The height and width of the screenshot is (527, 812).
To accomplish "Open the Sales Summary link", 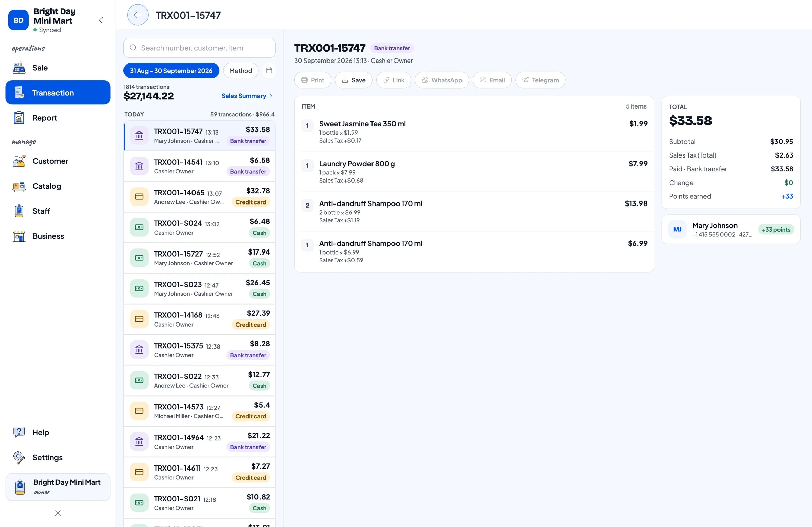I will (x=247, y=96).
